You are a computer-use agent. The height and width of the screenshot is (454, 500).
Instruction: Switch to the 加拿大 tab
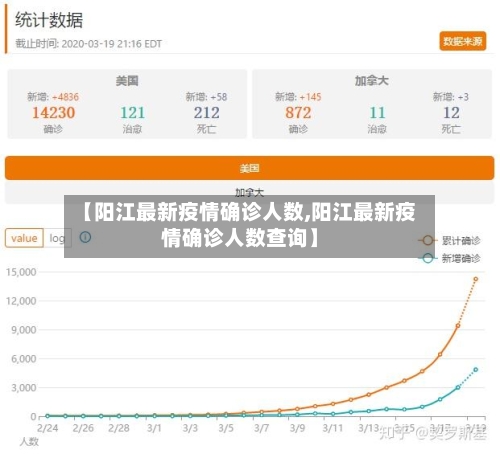249,192
